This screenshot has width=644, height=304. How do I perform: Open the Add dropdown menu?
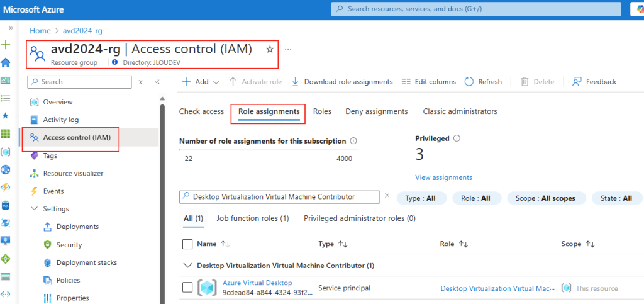click(201, 82)
